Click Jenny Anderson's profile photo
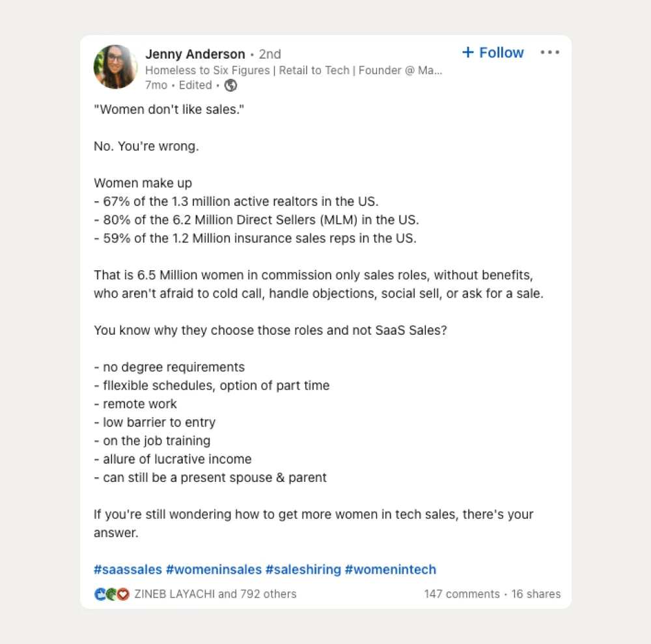Viewport: 651px width, 644px height. pyautogui.click(x=115, y=66)
